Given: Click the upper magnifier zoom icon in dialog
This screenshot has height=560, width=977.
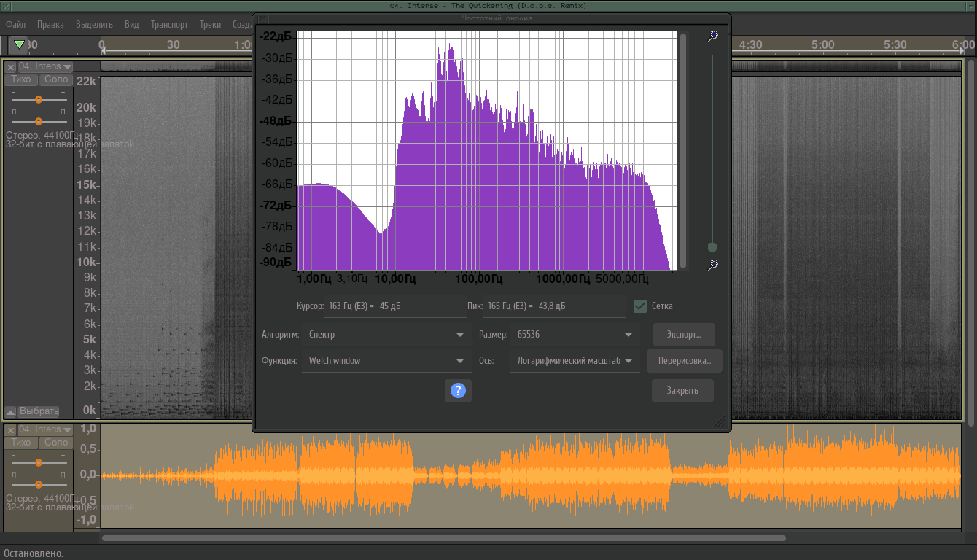Looking at the screenshot, I should pos(712,36).
